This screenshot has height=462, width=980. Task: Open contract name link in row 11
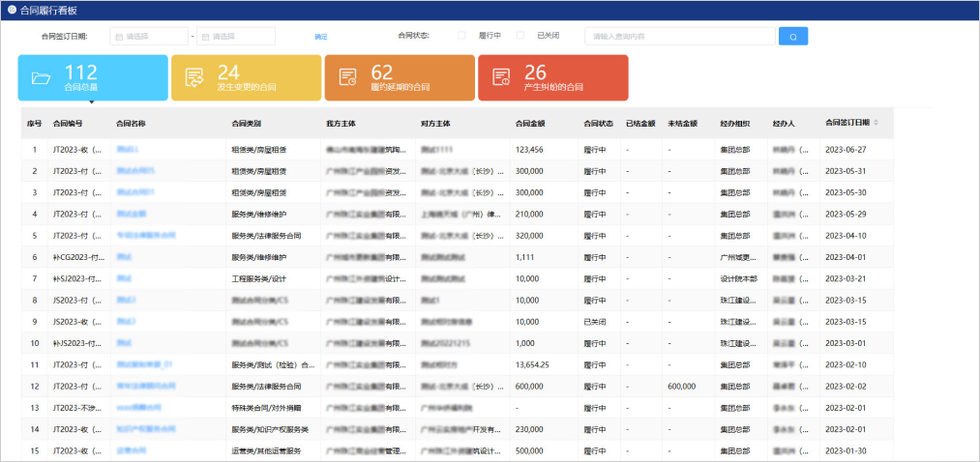click(144, 364)
